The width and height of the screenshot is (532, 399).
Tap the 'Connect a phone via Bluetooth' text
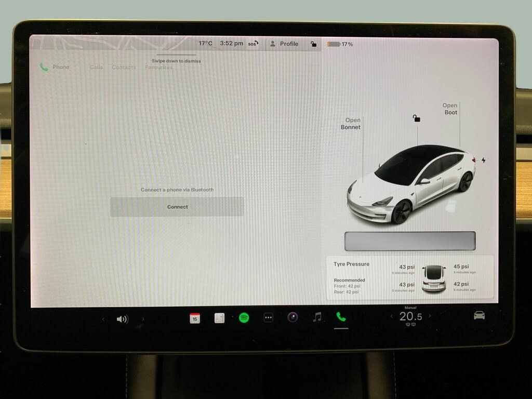click(177, 190)
